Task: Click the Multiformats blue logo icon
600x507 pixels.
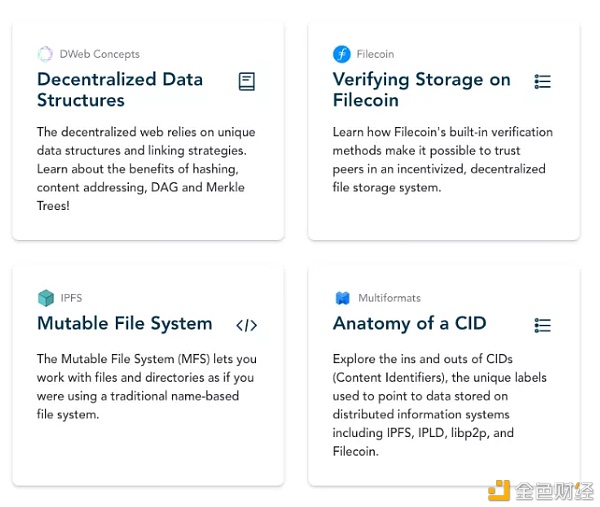Action: pyautogui.click(x=342, y=298)
